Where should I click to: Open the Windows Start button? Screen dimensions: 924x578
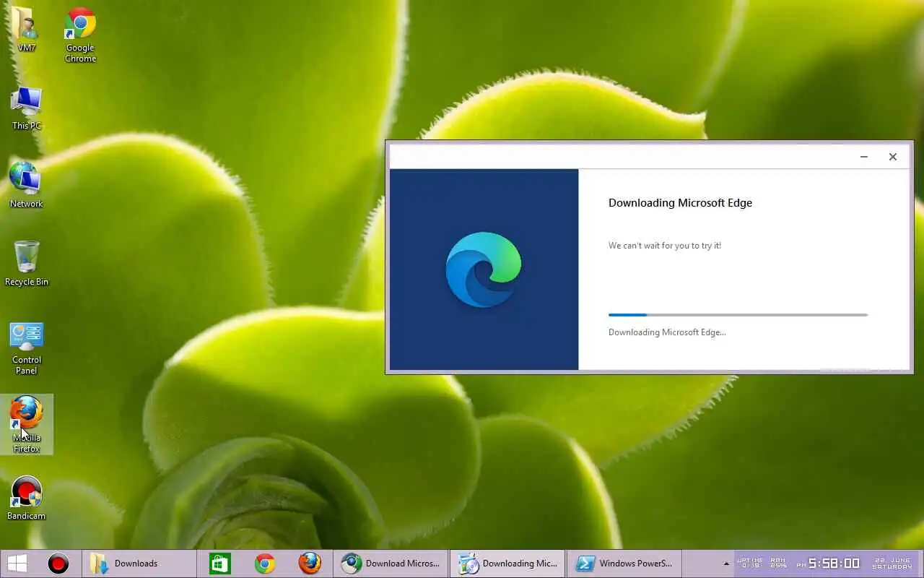[17, 564]
